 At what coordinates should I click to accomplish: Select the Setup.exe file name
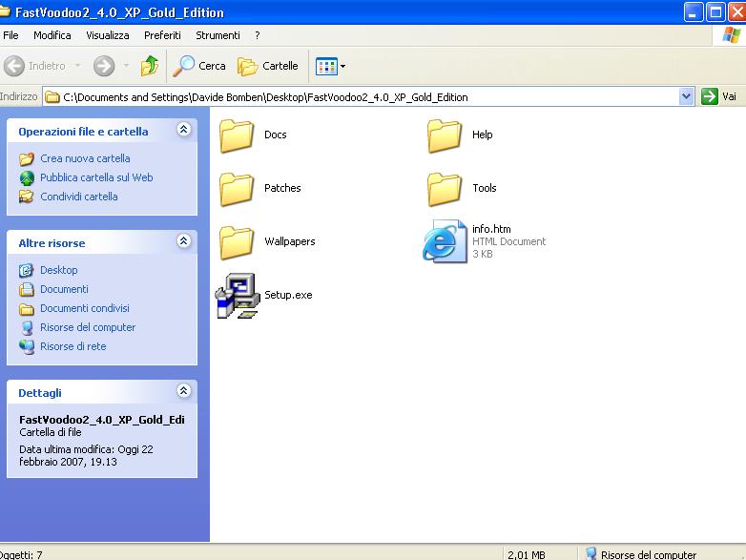[x=288, y=295]
